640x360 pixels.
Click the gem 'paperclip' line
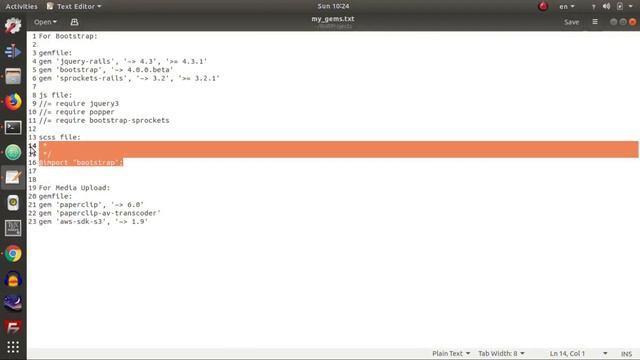91,204
